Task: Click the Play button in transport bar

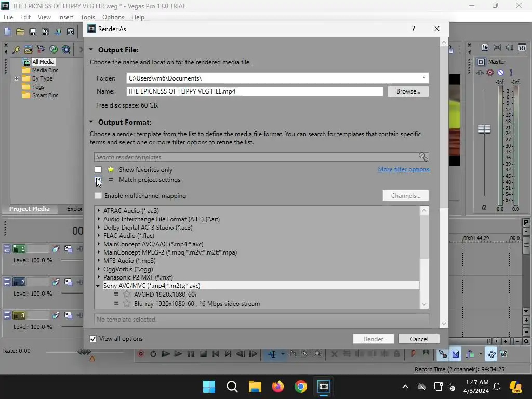Action: pos(178,354)
